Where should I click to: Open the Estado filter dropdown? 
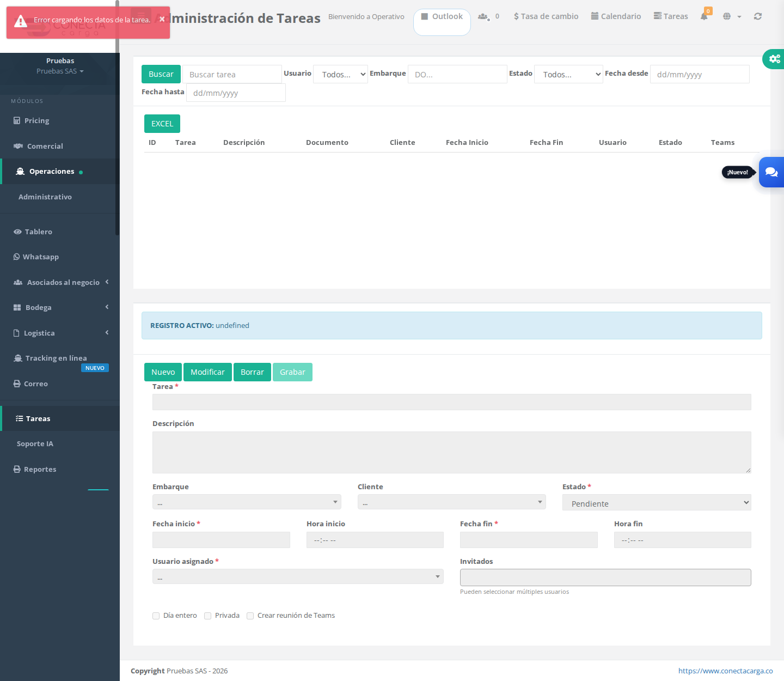pos(568,74)
